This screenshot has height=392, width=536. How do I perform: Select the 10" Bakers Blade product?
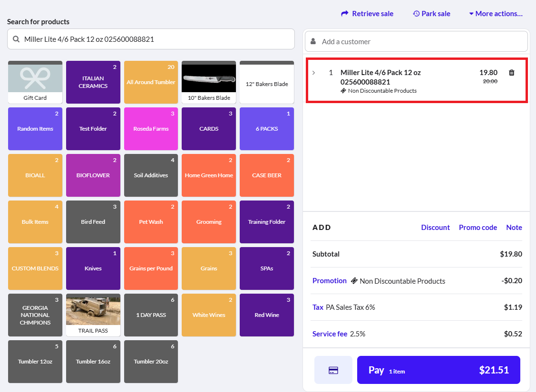[209, 82]
